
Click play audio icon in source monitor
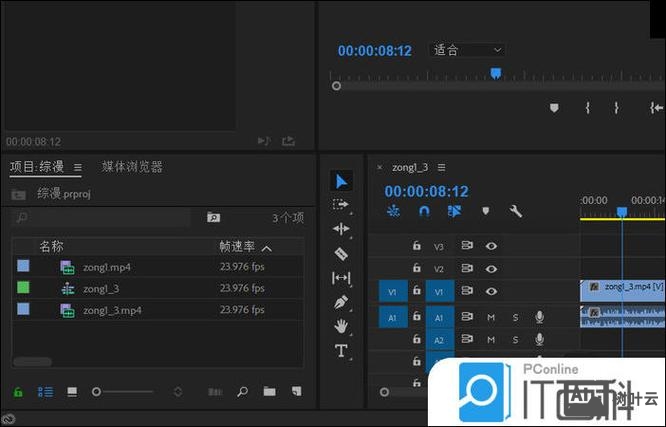point(264,141)
